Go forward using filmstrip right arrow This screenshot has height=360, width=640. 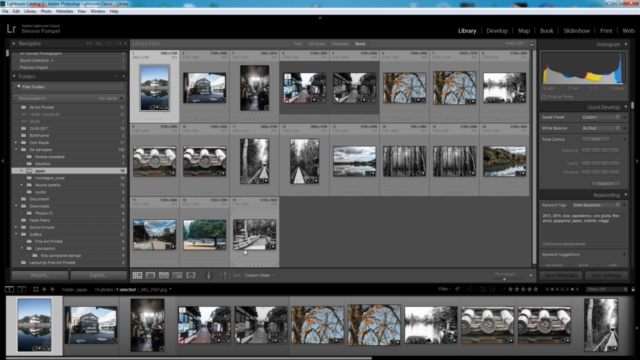pos(52,289)
